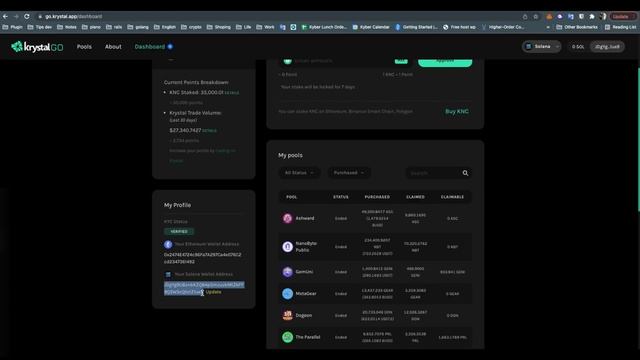Click Update next to Solana wallet address
640x360 pixels.
pyautogui.click(x=213, y=292)
